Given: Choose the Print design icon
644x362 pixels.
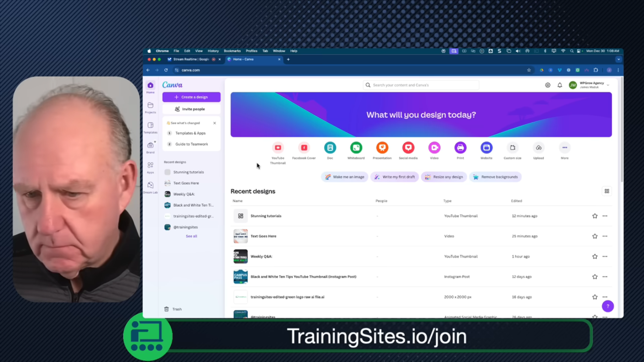Looking at the screenshot, I should 460,147.
